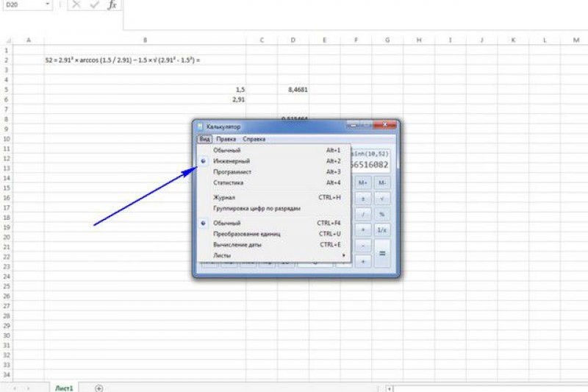588x392 pixels.
Task: Switch to the Лист1 sheet tab
Action: [x=64, y=388]
